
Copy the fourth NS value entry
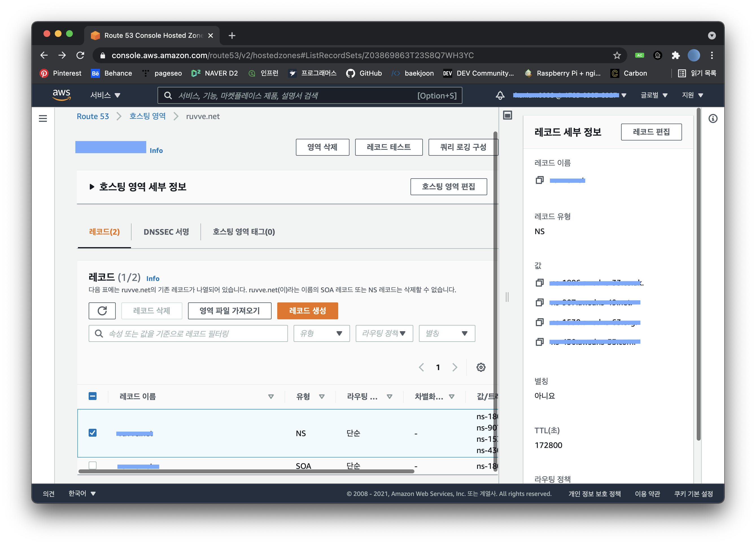(539, 342)
